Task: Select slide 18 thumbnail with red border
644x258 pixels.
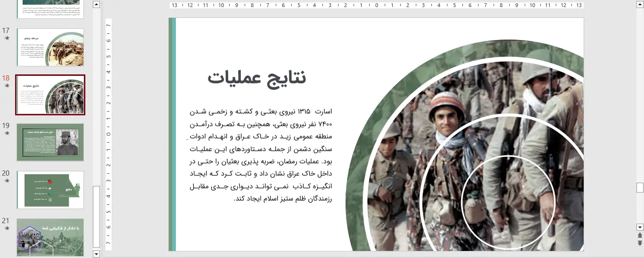Action: pyautogui.click(x=50, y=95)
